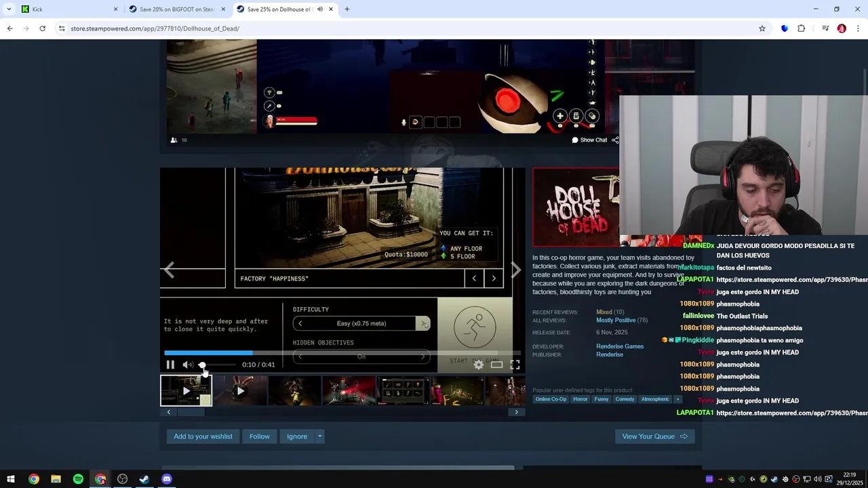
Task: Select the Horror tag
Action: 580,399
